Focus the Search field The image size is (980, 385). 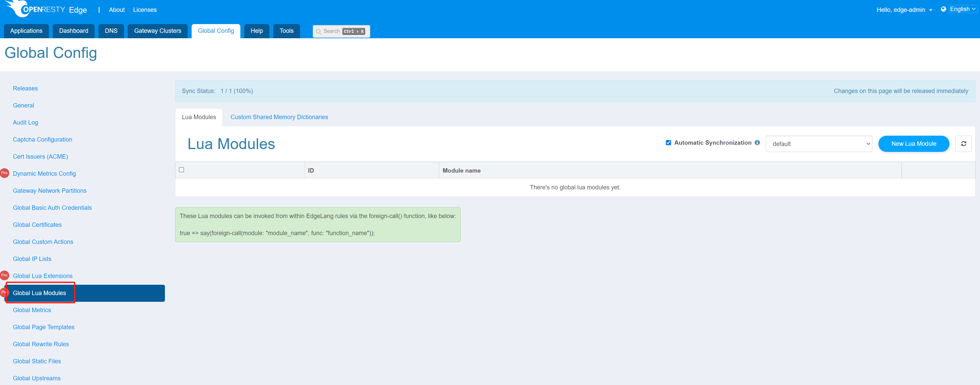[341, 31]
